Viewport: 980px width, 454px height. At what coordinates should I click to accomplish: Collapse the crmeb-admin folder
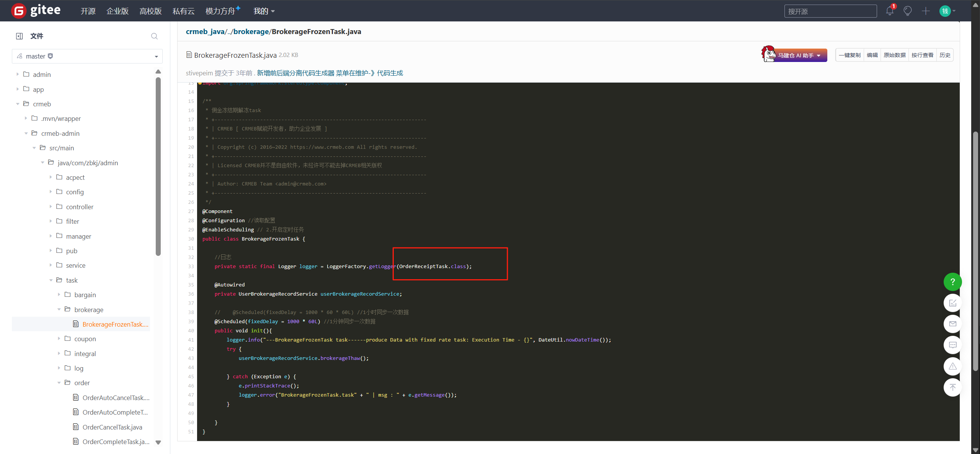26,133
